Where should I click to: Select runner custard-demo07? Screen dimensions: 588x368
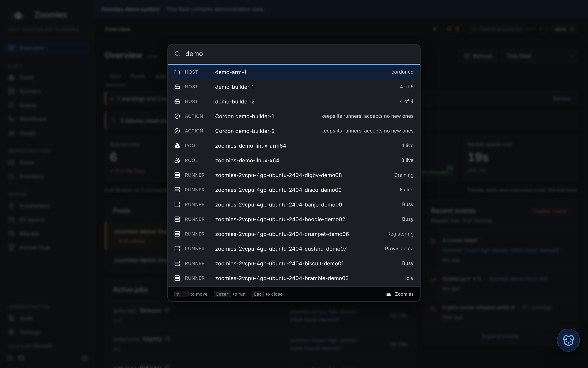(x=294, y=249)
